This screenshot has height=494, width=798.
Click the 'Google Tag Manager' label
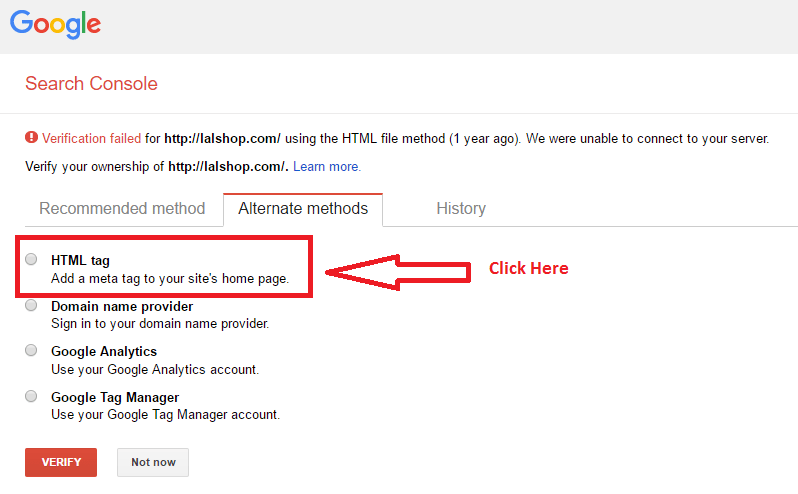(115, 397)
